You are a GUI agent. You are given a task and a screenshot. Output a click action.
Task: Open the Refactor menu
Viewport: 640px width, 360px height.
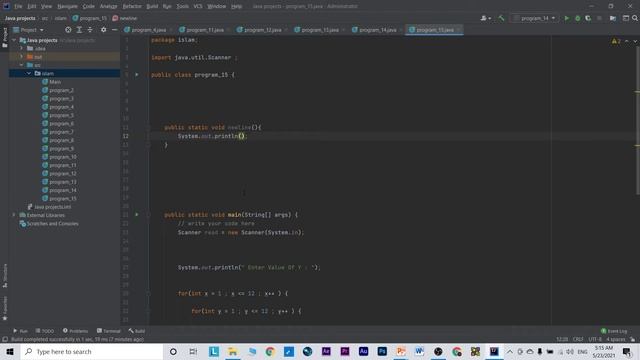click(132, 6)
